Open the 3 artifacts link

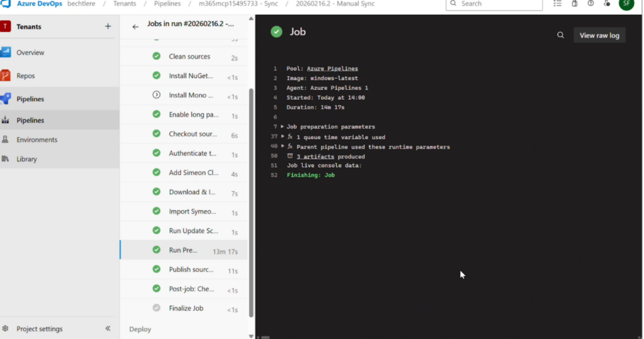click(315, 157)
